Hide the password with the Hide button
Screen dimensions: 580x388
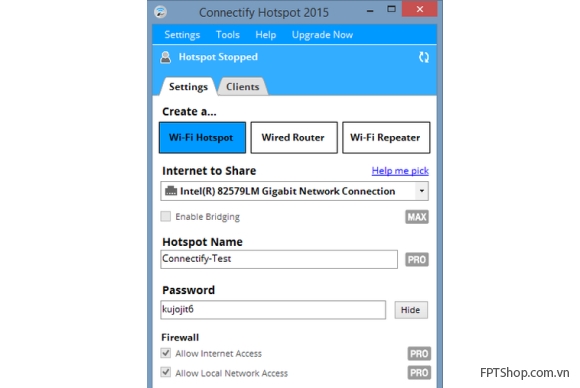tap(411, 310)
